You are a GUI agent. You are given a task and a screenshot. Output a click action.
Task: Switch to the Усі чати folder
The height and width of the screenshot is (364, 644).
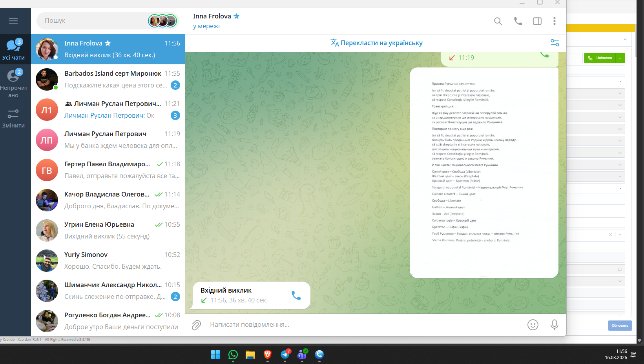point(13,49)
